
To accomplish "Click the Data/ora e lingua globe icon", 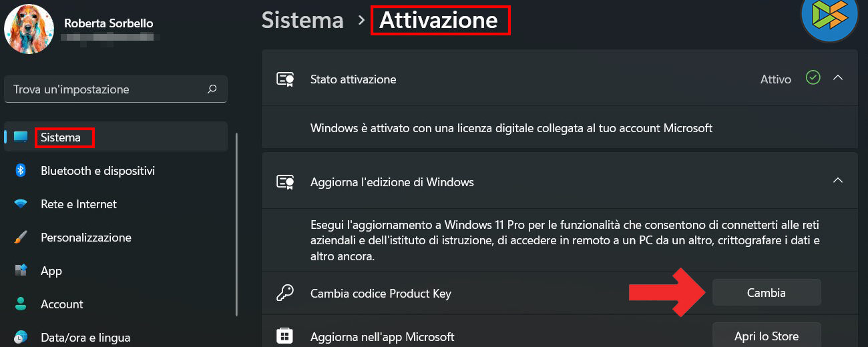I will [x=21, y=337].
